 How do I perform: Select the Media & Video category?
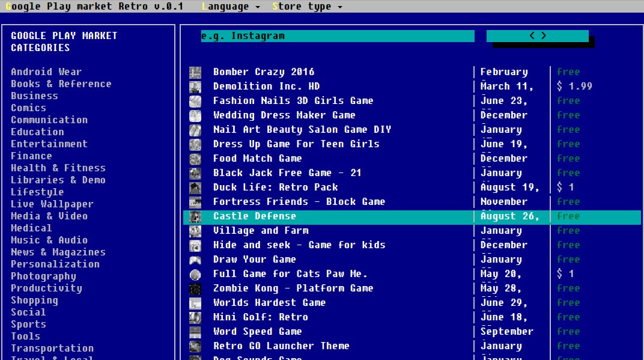(x=49, y=216)
